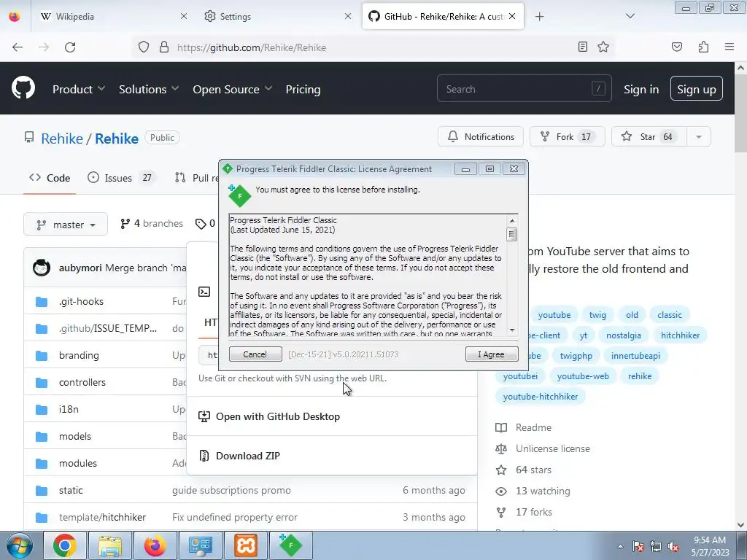Click the GitHub logo in header

pyautogui.click(x=23, y=88)
